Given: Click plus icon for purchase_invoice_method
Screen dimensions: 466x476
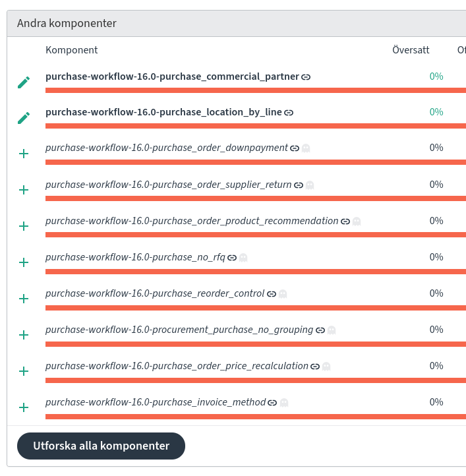Looking at the screenshot, I should 24,407.
